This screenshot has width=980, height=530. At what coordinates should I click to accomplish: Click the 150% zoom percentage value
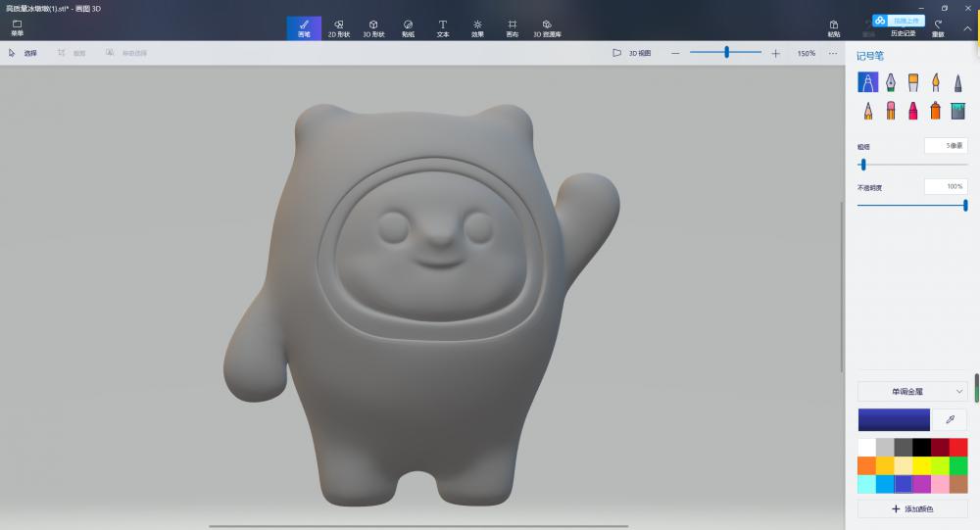pos(807,53)
